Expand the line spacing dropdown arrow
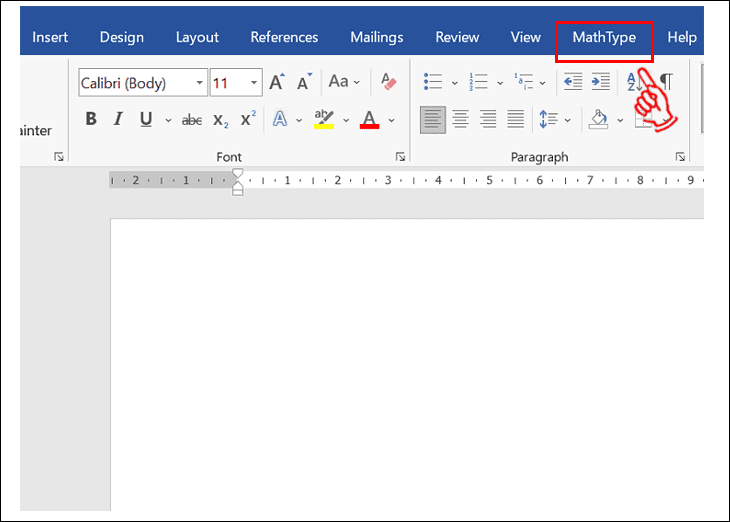The height and width of the screenshot is (522, 730). coord(568,121)
